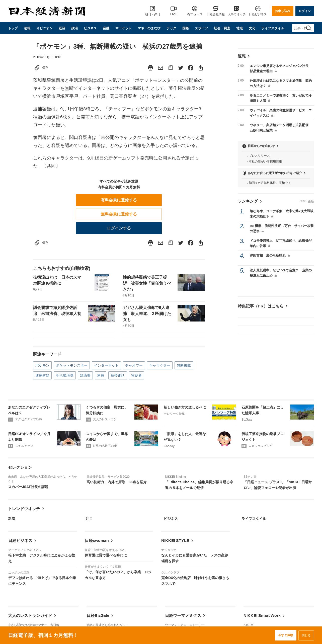Open 石原莞爾 BizGate article thumbnail
The height and width of the screenshot is (644, 322).
pos(302,412)
